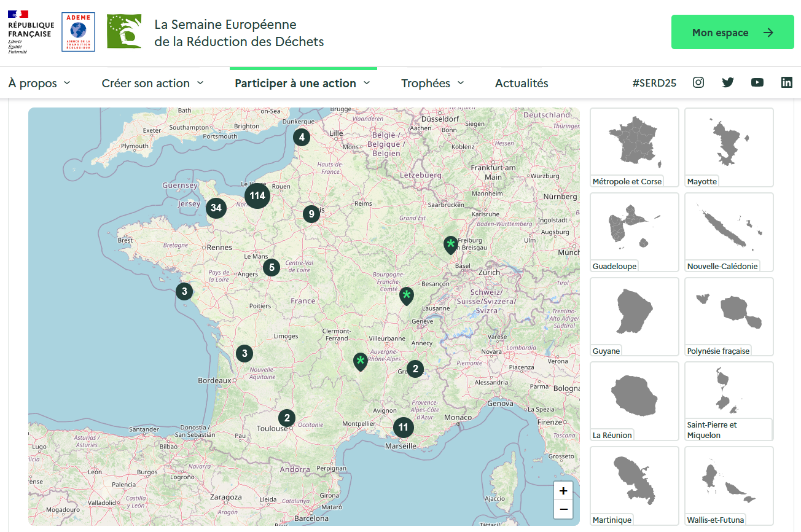Open the SERD Instagram page
The width and height of the screenshot is (801, 532).
point(698,82)
